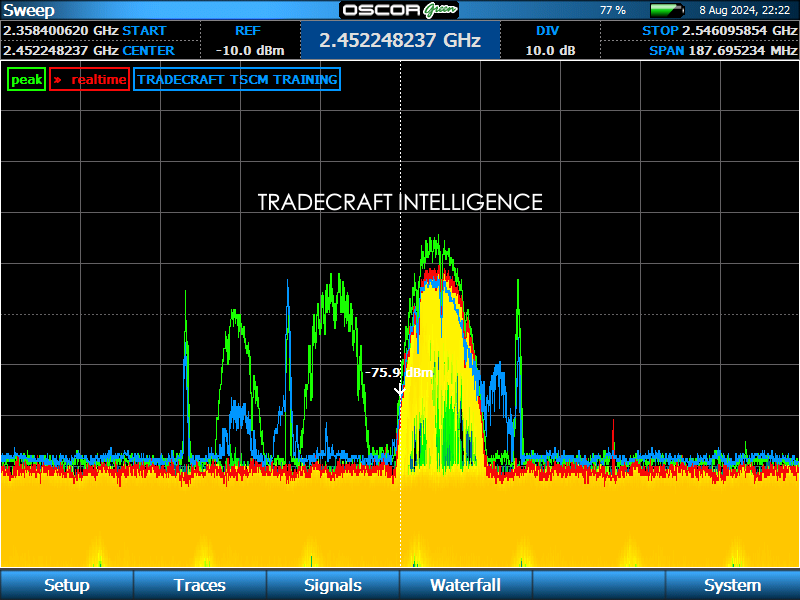
Task: Open the Traces menu
Action: pyautogui.click(x=199, y=585)
